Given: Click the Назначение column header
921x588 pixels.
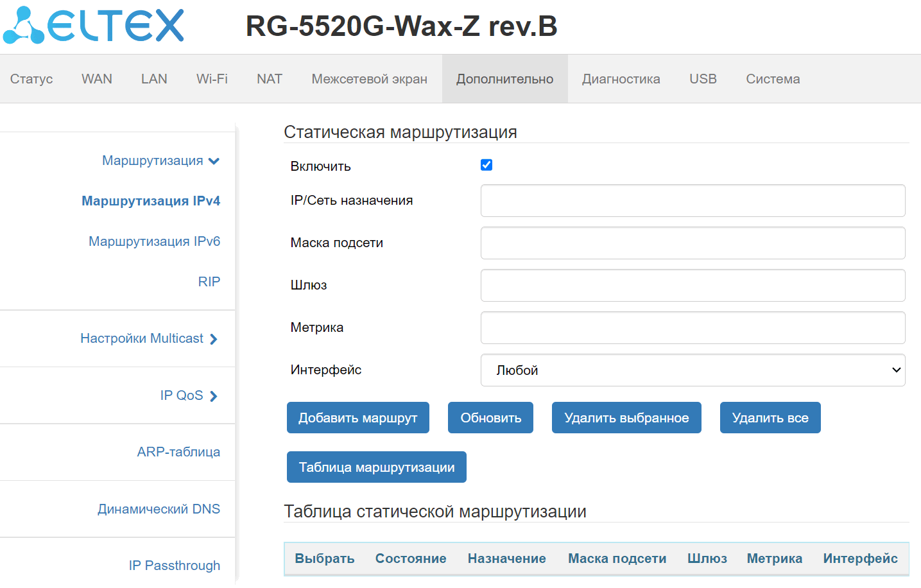Looking at the screenshot, I should click(x=507, y=558).
